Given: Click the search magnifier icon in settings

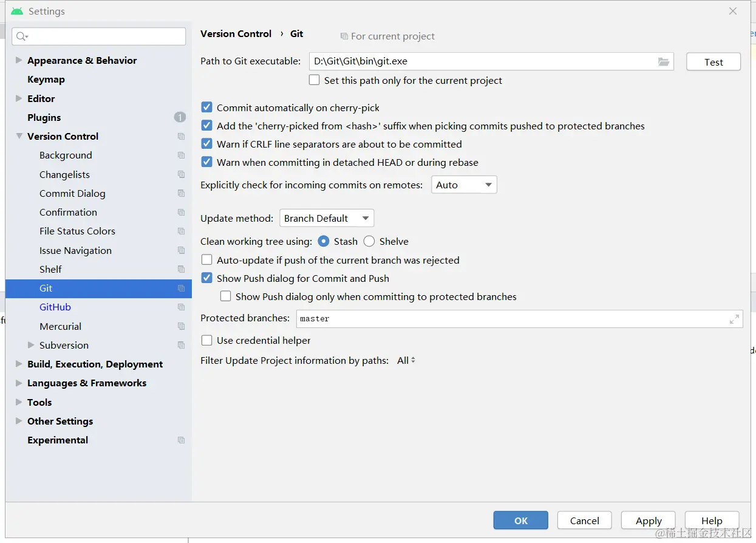Looking at the screenshot, I should (x=21, y=36).
